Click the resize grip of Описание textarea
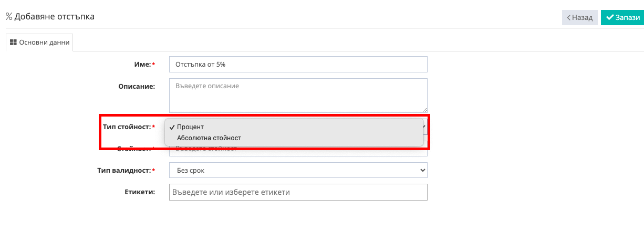The width and height of the screenshot is (644, 231). pyautogui.click(x=424, y=109)
